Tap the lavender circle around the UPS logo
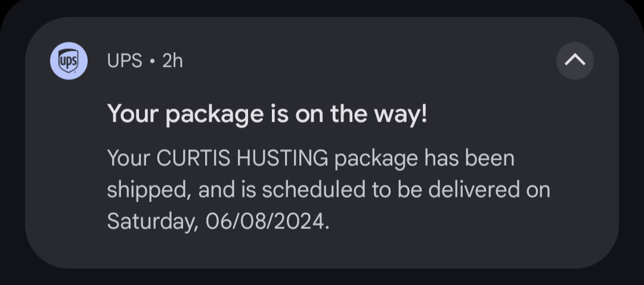 tap(69, 61)
